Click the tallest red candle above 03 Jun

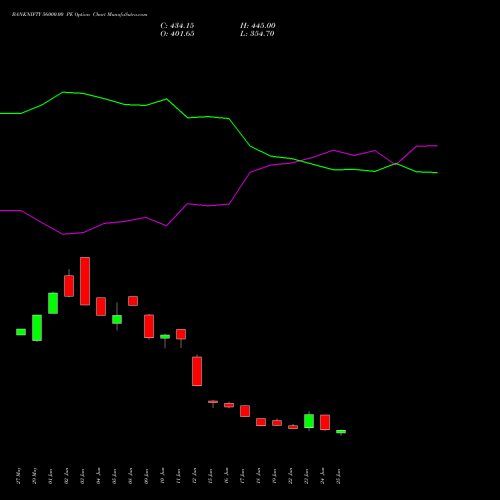click(85, 281)
